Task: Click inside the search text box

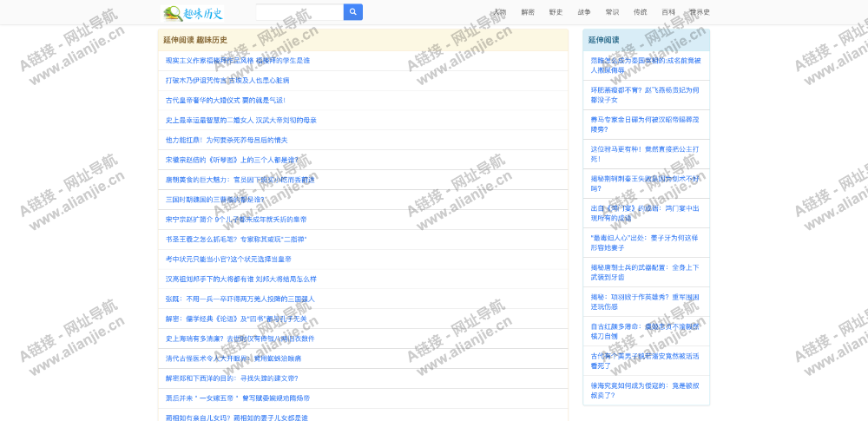Action: pos(299,12)
